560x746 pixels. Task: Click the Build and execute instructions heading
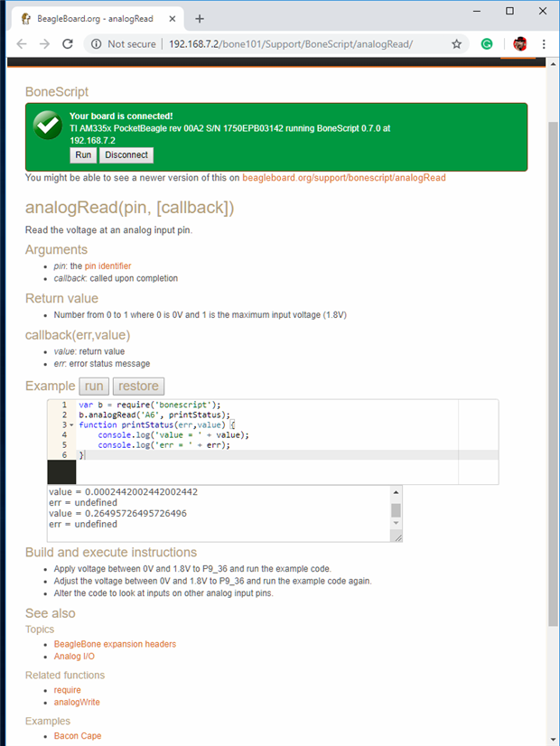111,553
